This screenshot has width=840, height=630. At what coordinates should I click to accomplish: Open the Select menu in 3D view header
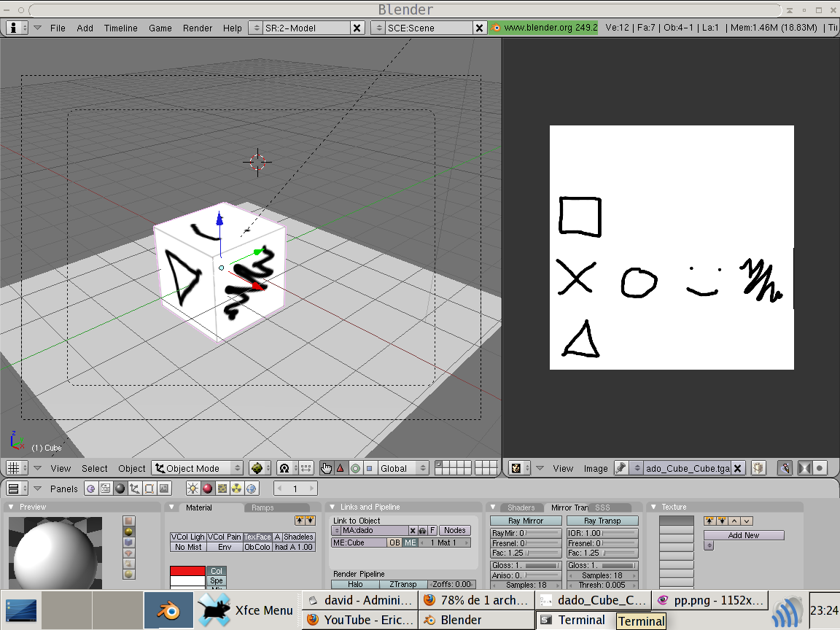click(x=94, y=468)
